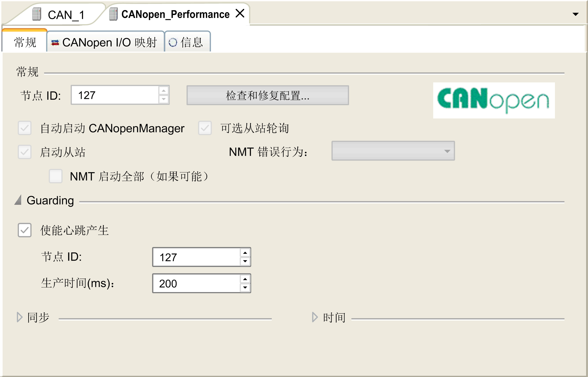Decrease heartbeat 节点 ID with down arrow
The height and width of the screenshot is (377, 588).
[x=245, y=261]
